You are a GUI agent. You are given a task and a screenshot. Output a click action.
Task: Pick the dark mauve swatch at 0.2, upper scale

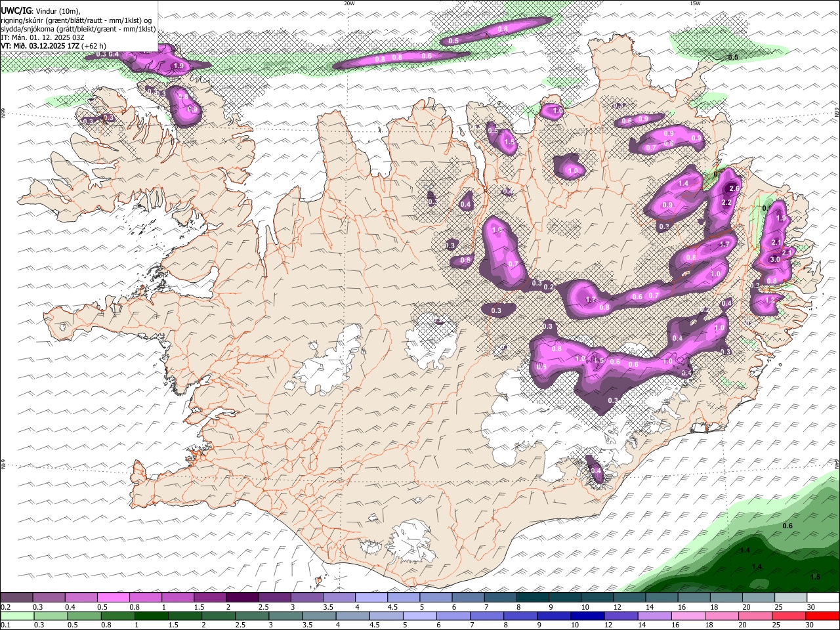point(16,598)
